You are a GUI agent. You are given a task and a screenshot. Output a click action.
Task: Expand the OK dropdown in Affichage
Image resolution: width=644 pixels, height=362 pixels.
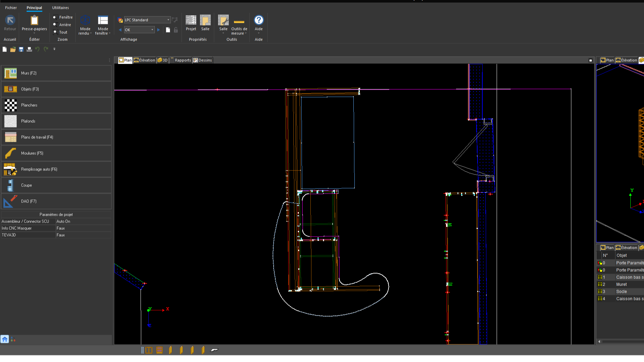(x=152, y=30)
